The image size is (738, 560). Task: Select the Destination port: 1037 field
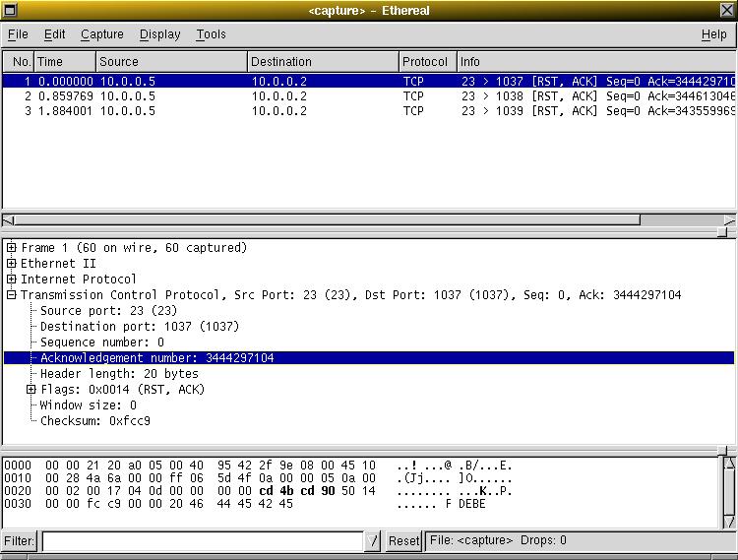140,326
